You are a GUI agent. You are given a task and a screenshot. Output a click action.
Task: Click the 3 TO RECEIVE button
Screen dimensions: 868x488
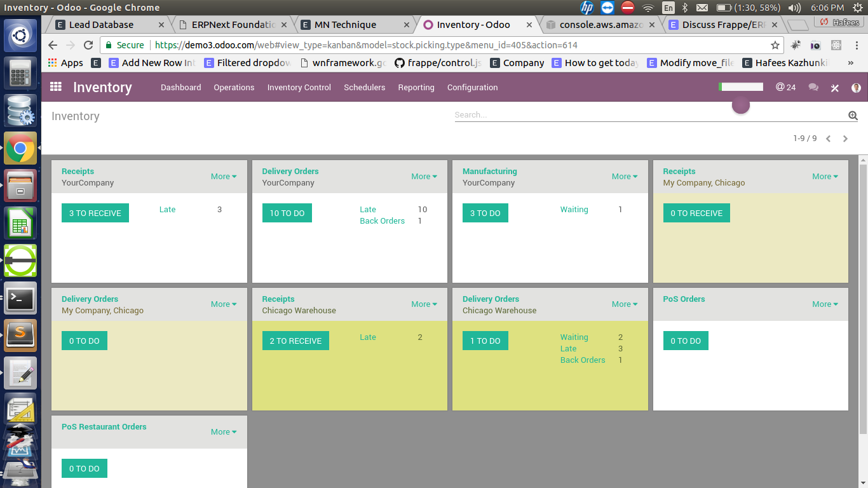point(95,213)
